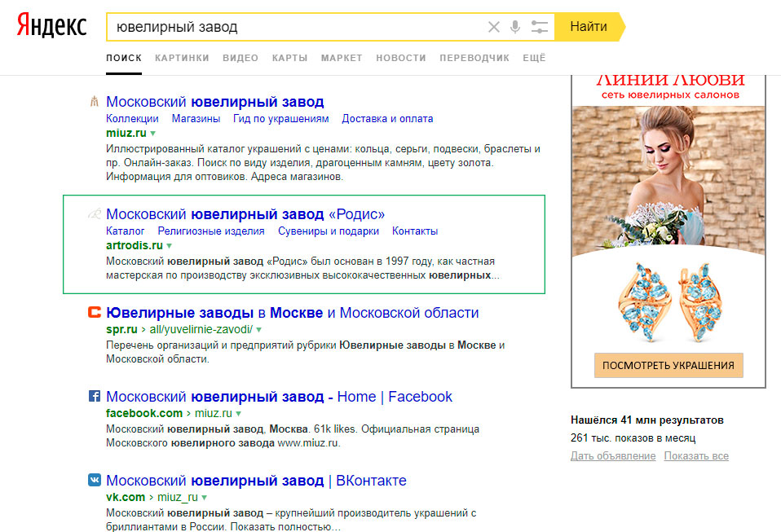Open Московский ювелирный завод «Родис» result
Viewport: 781px width, 532px height.
click(x=245, y=214)
